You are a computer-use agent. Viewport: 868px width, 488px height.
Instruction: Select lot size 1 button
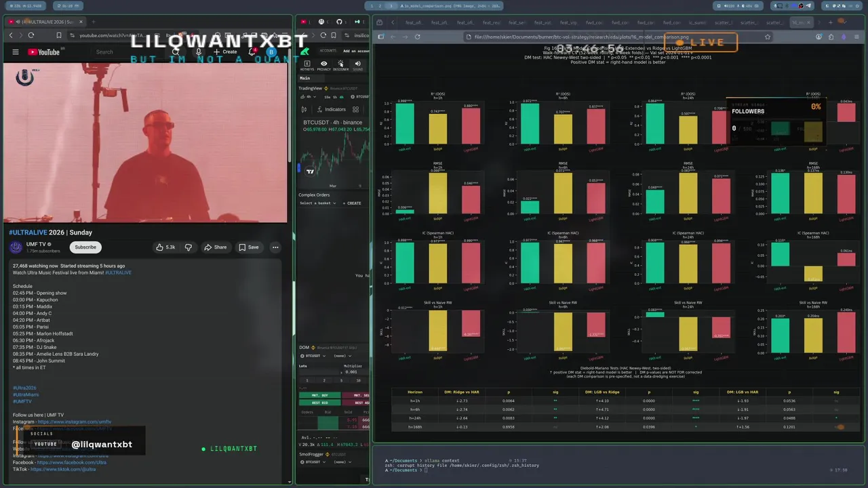pos(306,380)
